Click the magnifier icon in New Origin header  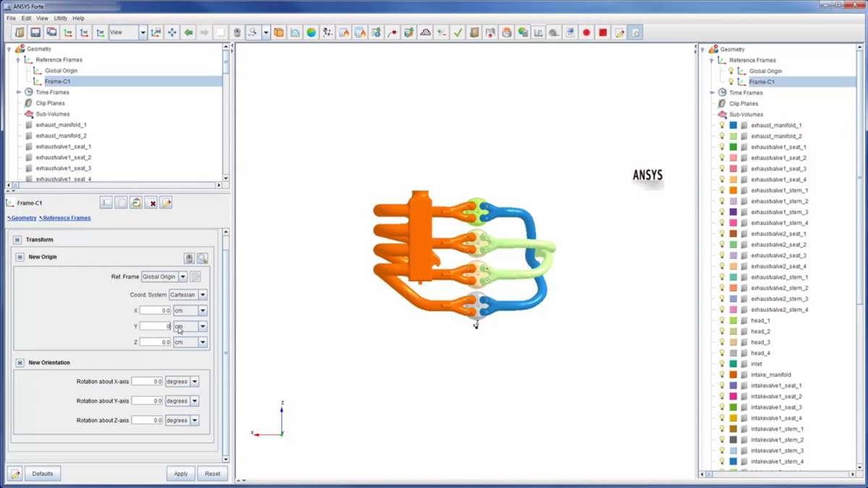point(203,258)
